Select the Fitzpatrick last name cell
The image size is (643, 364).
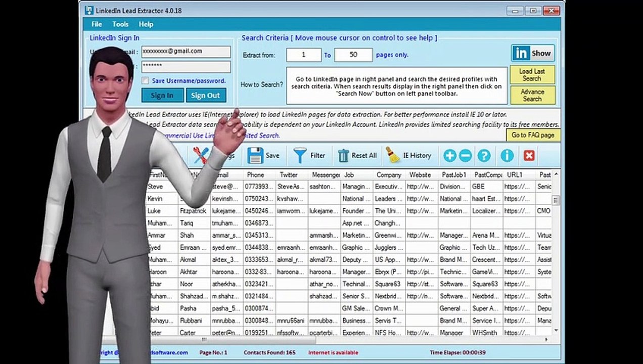coord(195,211)
